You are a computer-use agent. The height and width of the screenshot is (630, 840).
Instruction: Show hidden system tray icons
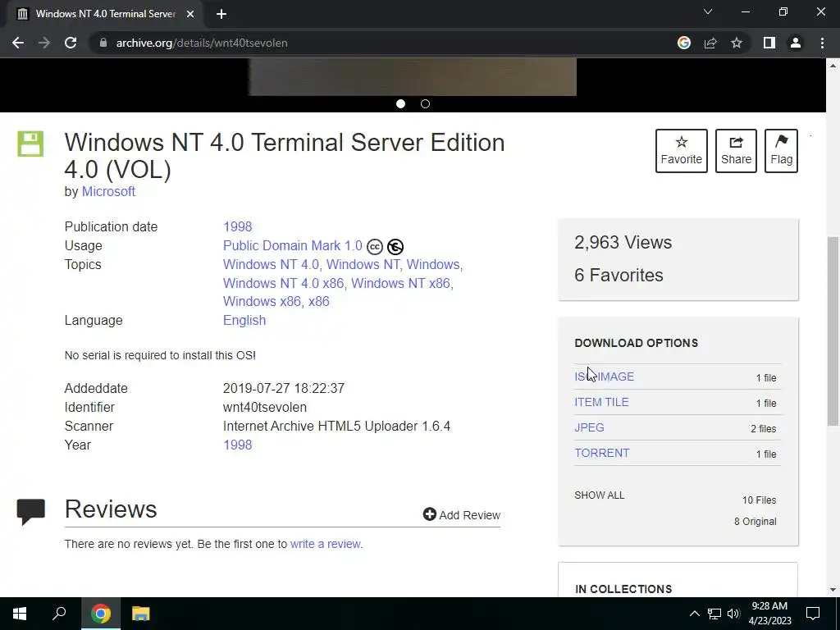tap(694, 614)
